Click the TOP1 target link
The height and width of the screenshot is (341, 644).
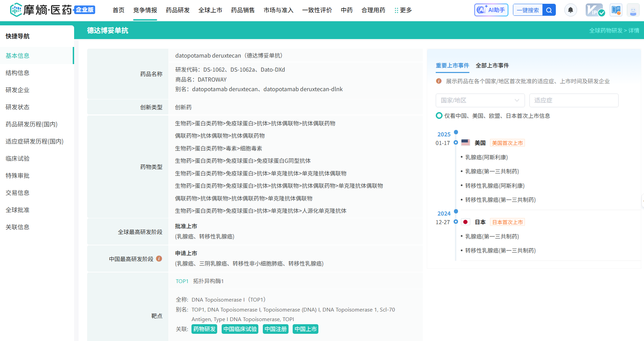[x=182, y=281]
